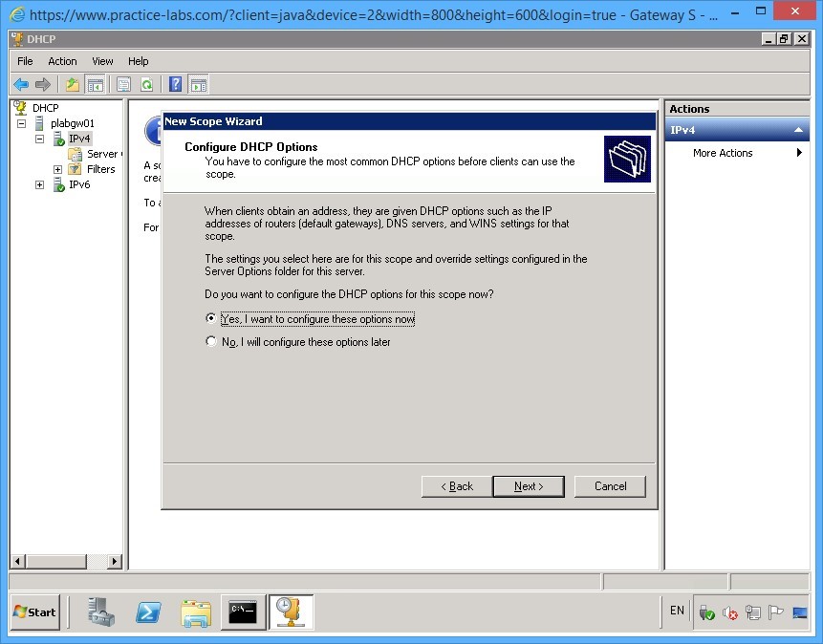Image resolution: width=823 pixels, height=644 pixels.
Task: Open Help using the blue question mark icon
Action: pos(174,84)
